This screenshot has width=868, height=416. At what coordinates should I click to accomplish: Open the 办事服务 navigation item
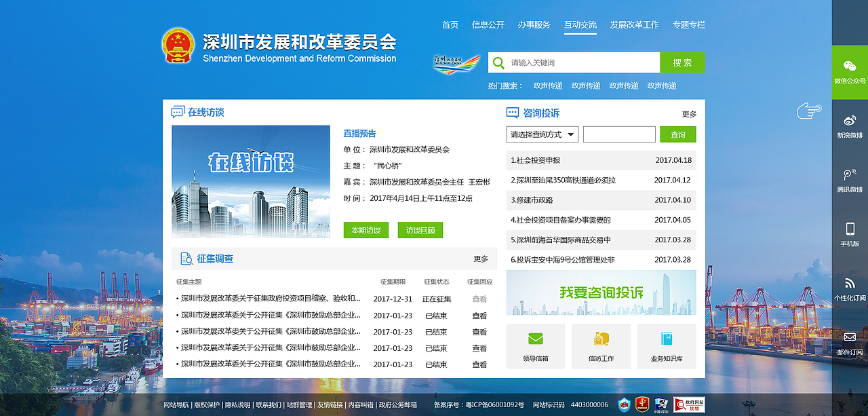click(x=534, y=24)
